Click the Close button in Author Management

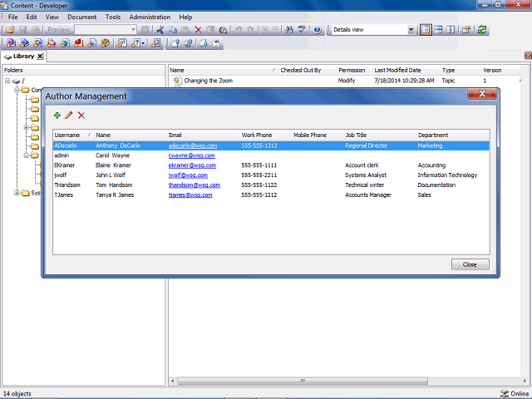470,264
